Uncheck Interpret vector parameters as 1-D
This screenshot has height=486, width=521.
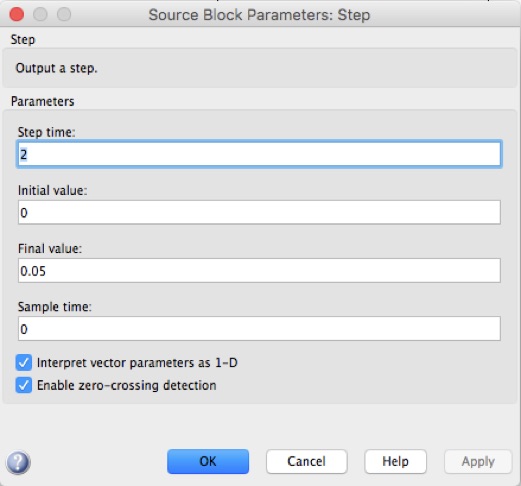[24, 363]
